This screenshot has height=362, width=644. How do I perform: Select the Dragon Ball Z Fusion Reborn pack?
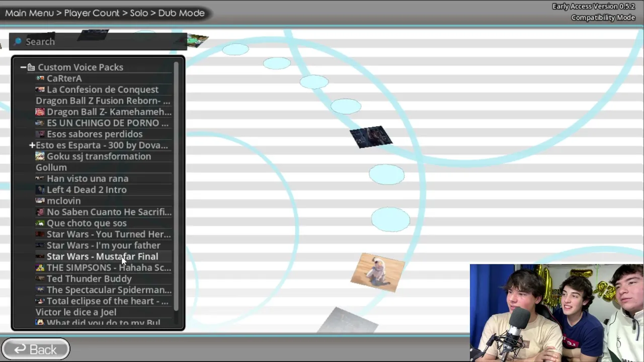tap(103, 101)
